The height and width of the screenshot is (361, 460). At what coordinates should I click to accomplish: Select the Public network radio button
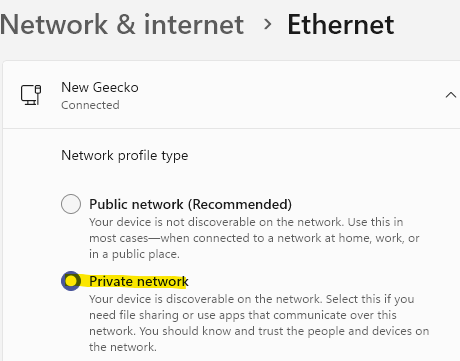pos(71,204)
